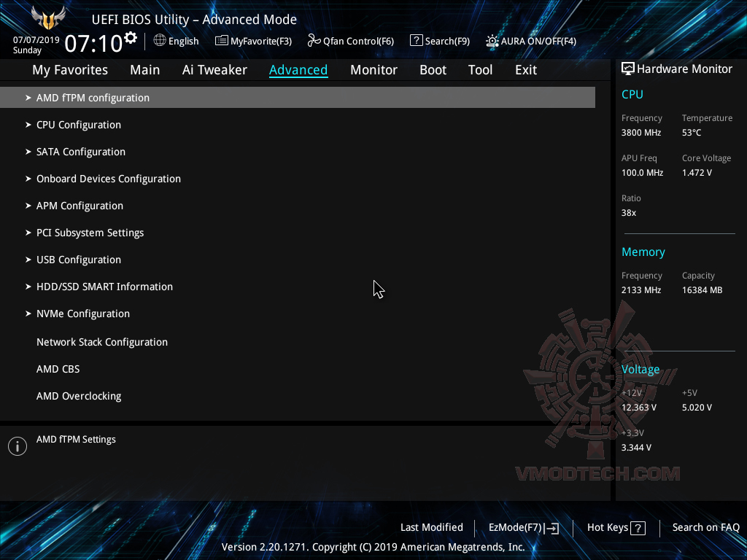The height and width of the screenshot is (560, 747).
Task: Click memory frequency value 2133 MHz
Action: coord(640,290)
